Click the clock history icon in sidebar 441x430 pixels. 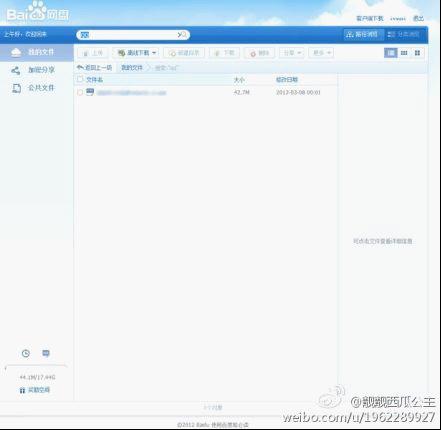pos(26,354)
